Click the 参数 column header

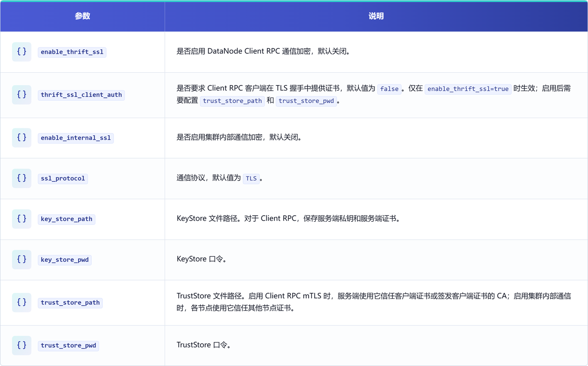click(x=82, y=16)
